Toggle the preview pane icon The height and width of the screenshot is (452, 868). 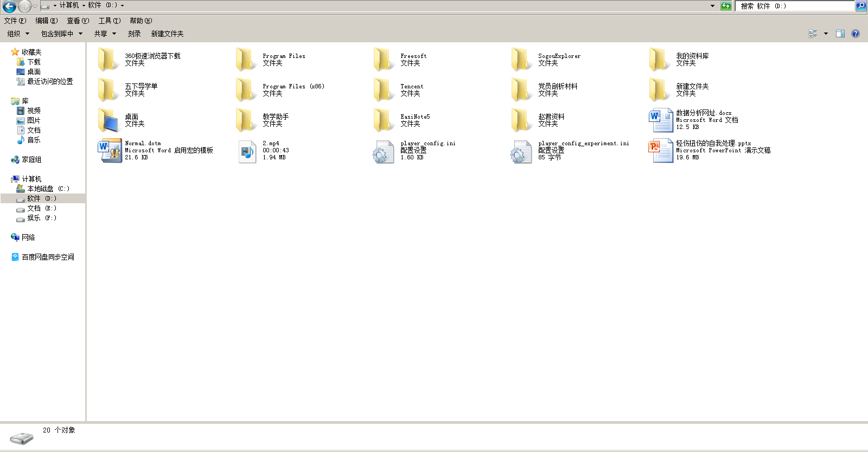tap(840, 34)
